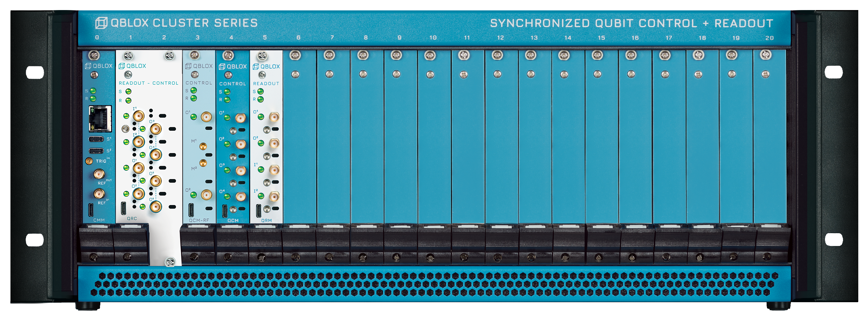This screenshot has height=323, width=868.
Task: Click the screw at the QRC module's bottom
Action: (170, 262)
